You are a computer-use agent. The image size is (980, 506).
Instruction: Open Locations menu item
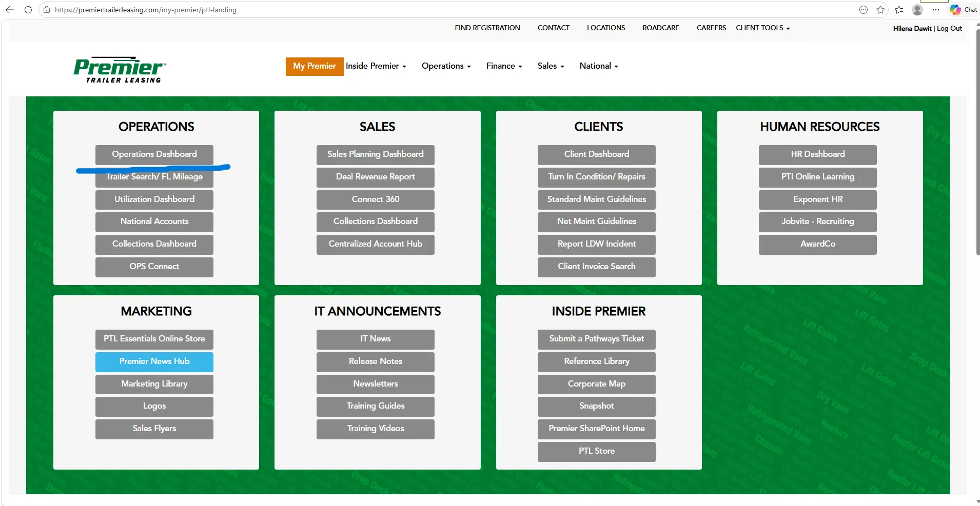pos(606,28)
